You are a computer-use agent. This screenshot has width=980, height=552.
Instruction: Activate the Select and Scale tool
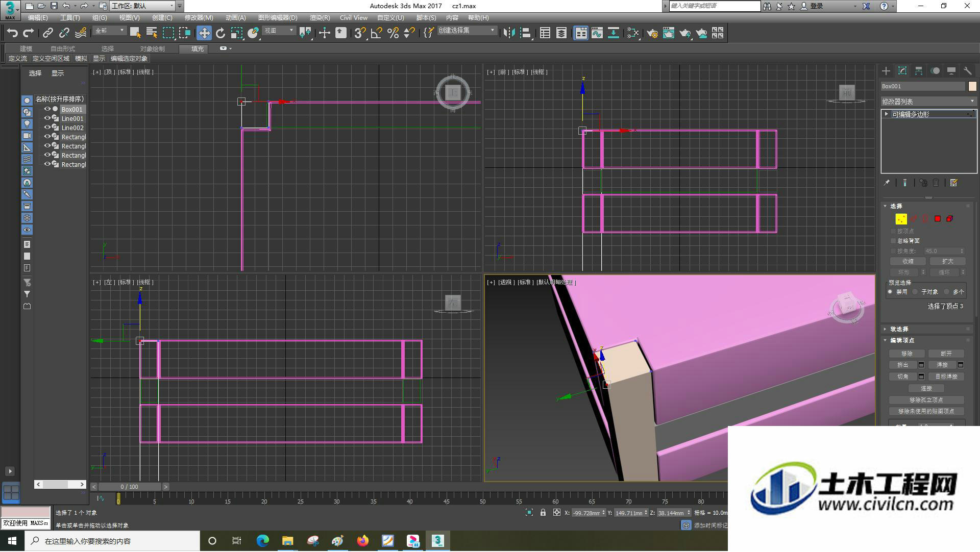tap(237, 33)
